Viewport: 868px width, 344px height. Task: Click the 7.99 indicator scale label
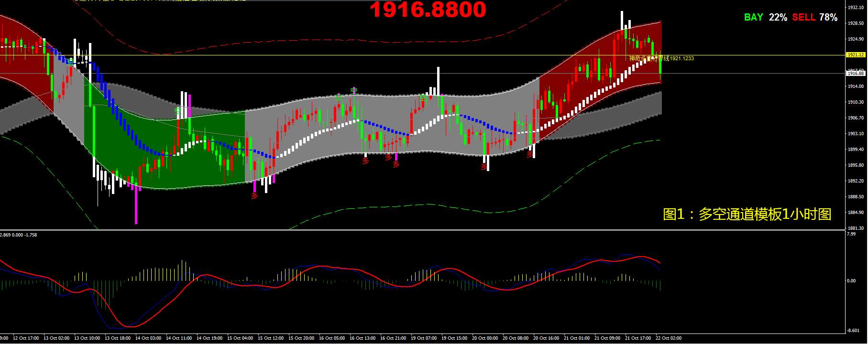click(x=851, y=234)
